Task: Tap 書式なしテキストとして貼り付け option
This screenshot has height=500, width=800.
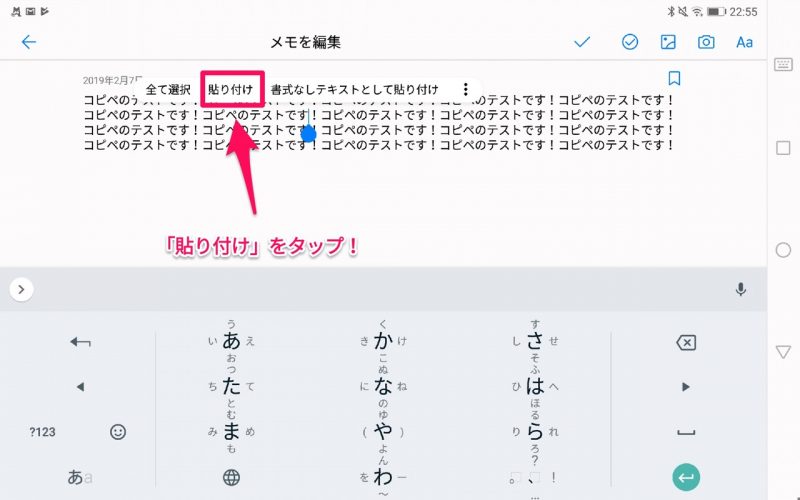Action: 354,89
